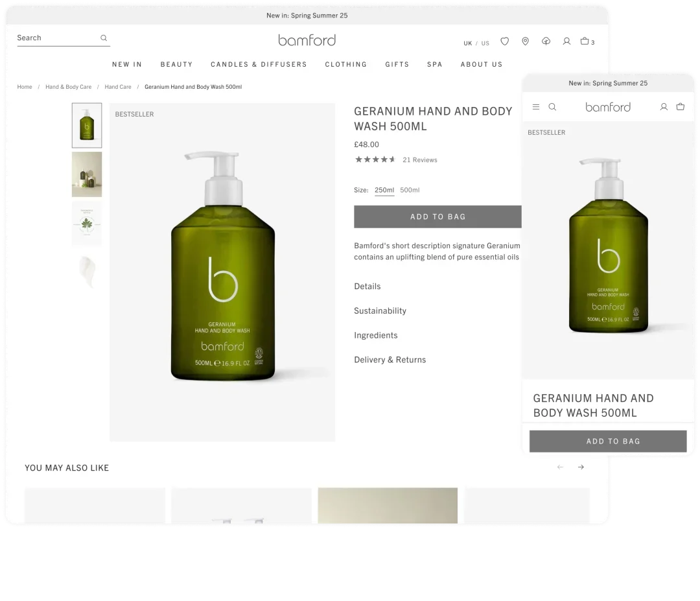Open the Clothing menu
Viewport: 700px width, 601px height.
[345, 64]
